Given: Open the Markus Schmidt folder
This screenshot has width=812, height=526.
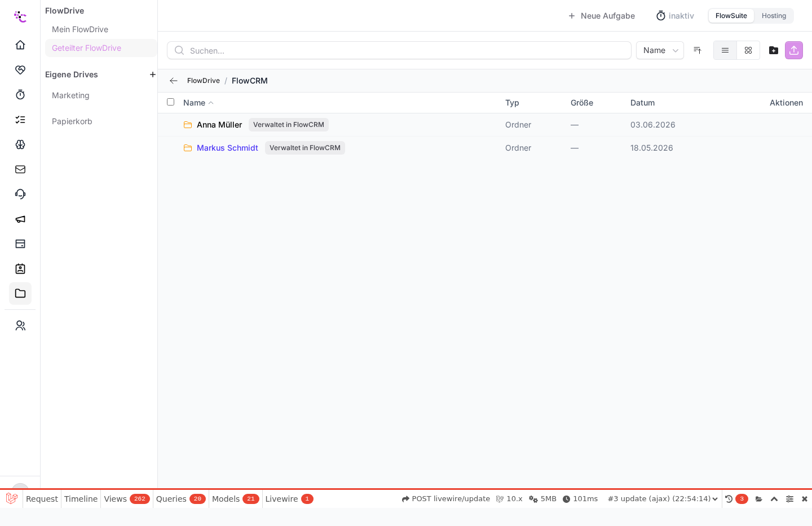Looking at the screenshot, I should pos(227,148).
